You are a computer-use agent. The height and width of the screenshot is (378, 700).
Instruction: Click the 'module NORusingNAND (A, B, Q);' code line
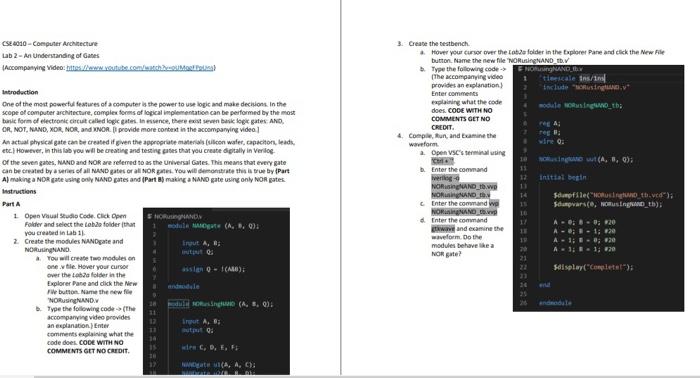[220, 304]
